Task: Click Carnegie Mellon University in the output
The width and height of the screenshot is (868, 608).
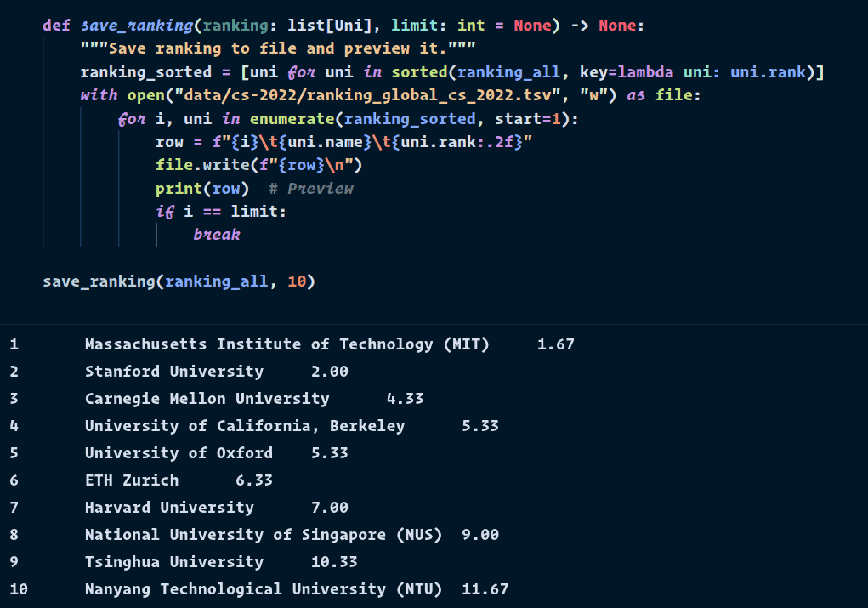Action: tap(207, 399)
